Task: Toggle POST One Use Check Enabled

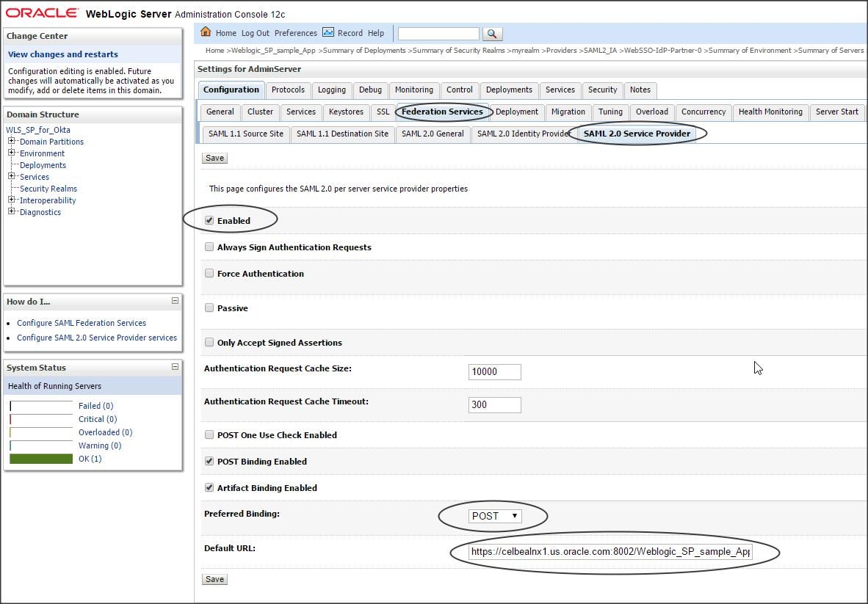Action: point(209,435)
